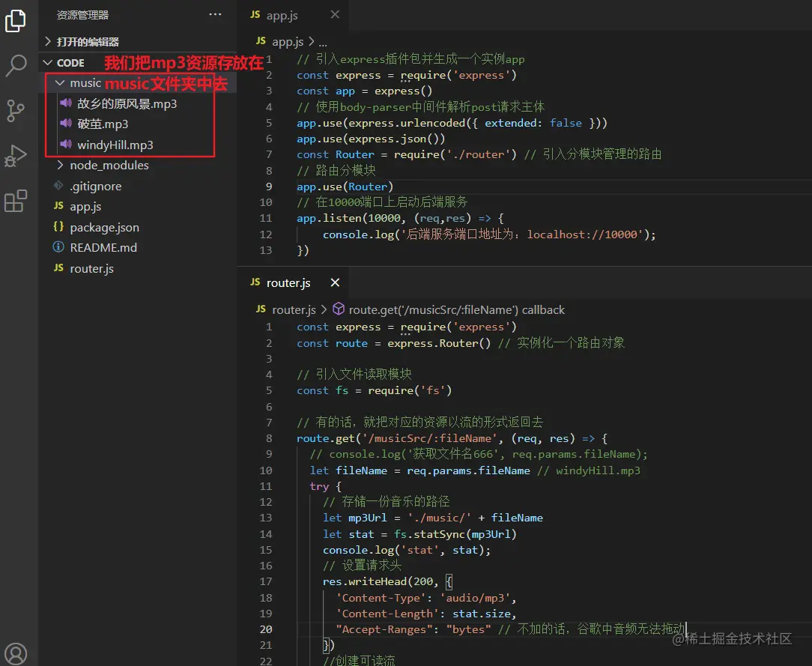Screen dimensions: 812x666
Task: Open 破茧.mp3 file
Action: tap(103, 124)
